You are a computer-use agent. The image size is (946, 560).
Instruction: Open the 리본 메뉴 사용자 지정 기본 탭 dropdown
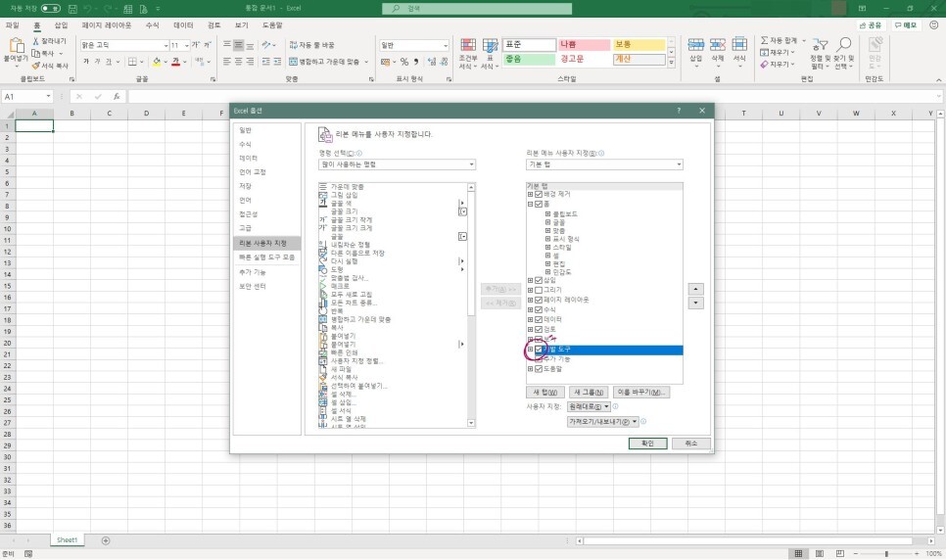604,164
